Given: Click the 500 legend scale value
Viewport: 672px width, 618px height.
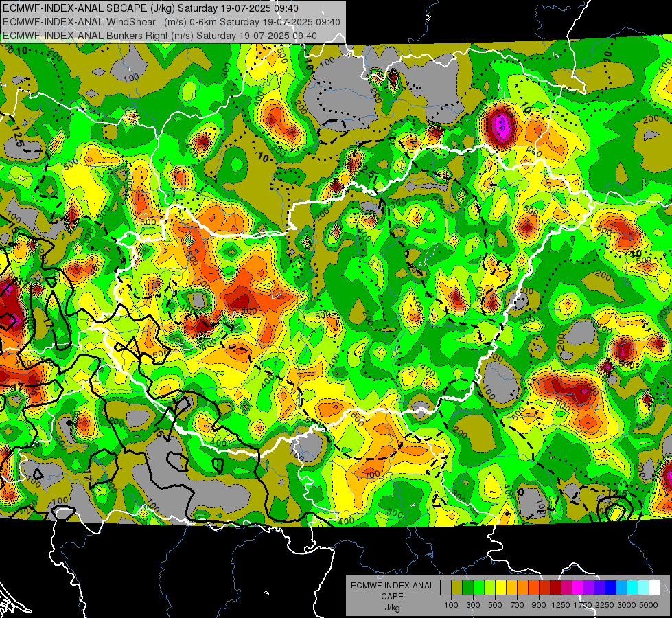Looking at the screenshot, I should pyautogui.click(x=495, y=605).
